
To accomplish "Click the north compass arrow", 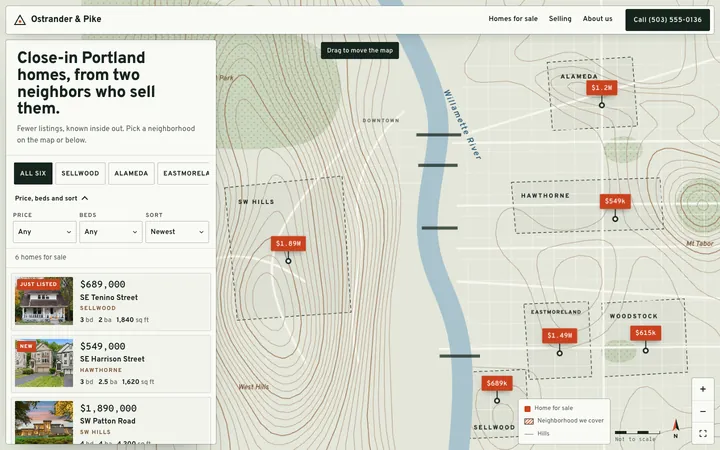I will pyautogui.click(x=675, y=428).
